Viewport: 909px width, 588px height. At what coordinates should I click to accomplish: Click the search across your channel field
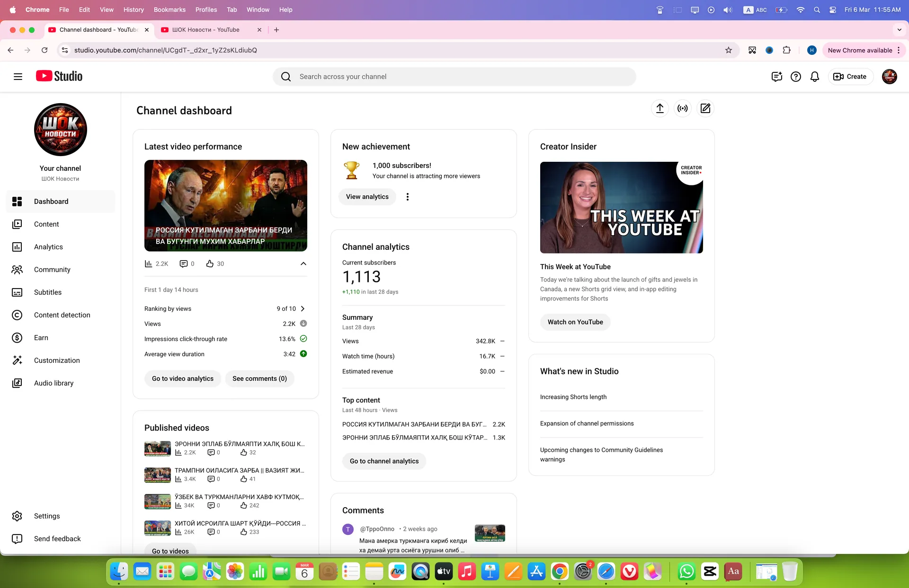pyautogui.click(x=454, y=77)
